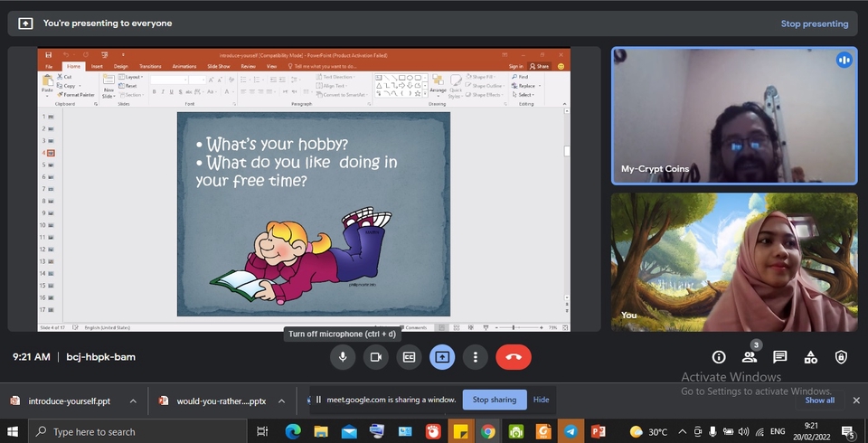
Task: Open meeting details info icon
Action: [x=719, y=357]
